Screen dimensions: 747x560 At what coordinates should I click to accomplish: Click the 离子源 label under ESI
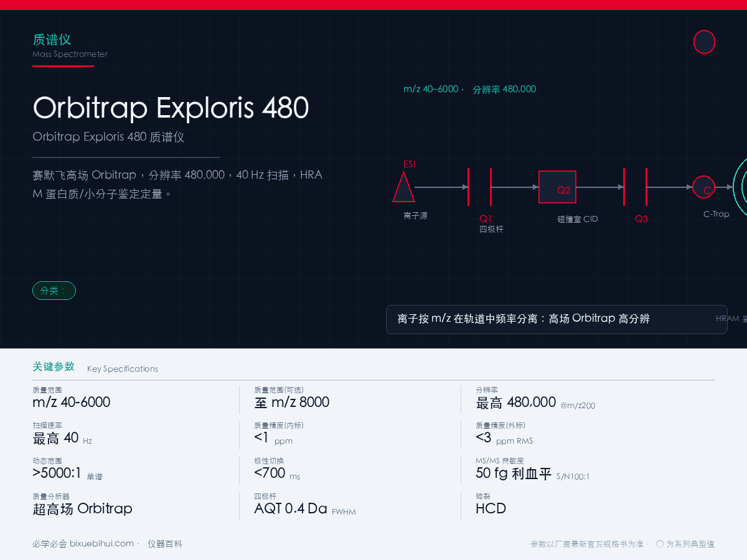(415, 216)
